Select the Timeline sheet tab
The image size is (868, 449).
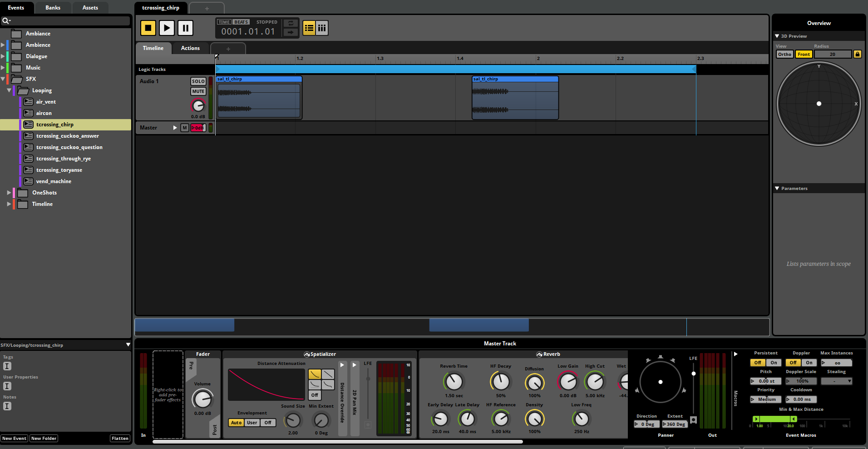[153, 48]
